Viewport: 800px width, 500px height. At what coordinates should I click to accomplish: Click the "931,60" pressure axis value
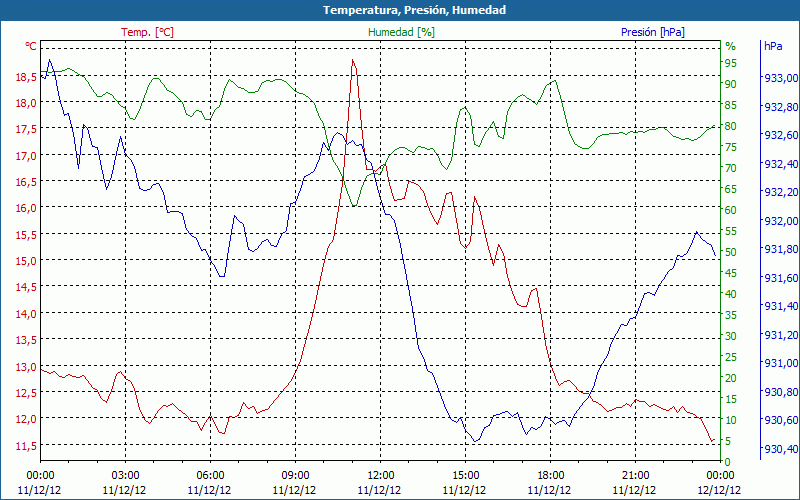pos(780,278)
